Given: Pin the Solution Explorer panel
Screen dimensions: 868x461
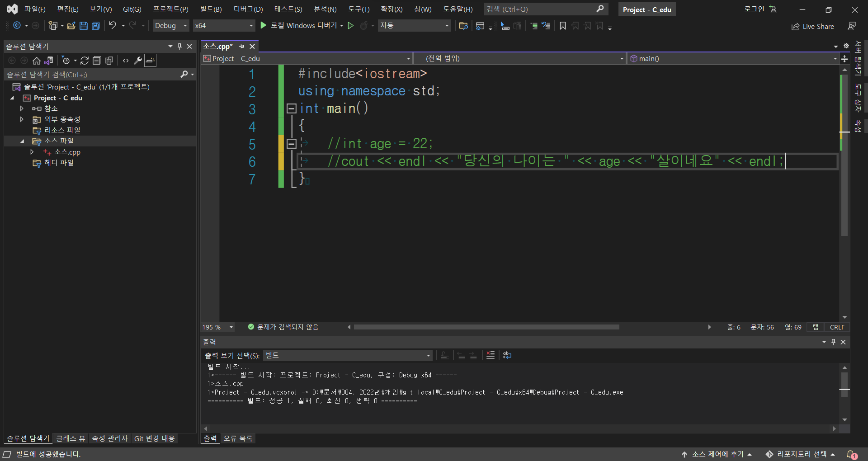Looking at the screenshot, I should 179,46.
